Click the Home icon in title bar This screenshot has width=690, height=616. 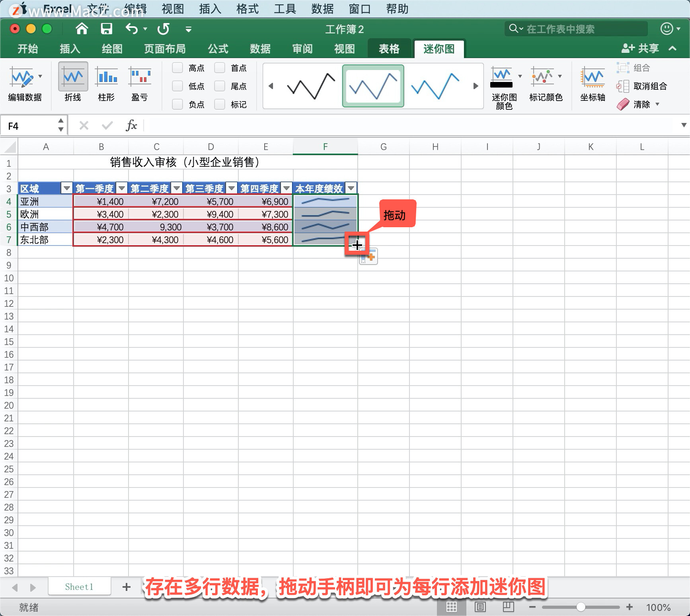pos(82,29)
